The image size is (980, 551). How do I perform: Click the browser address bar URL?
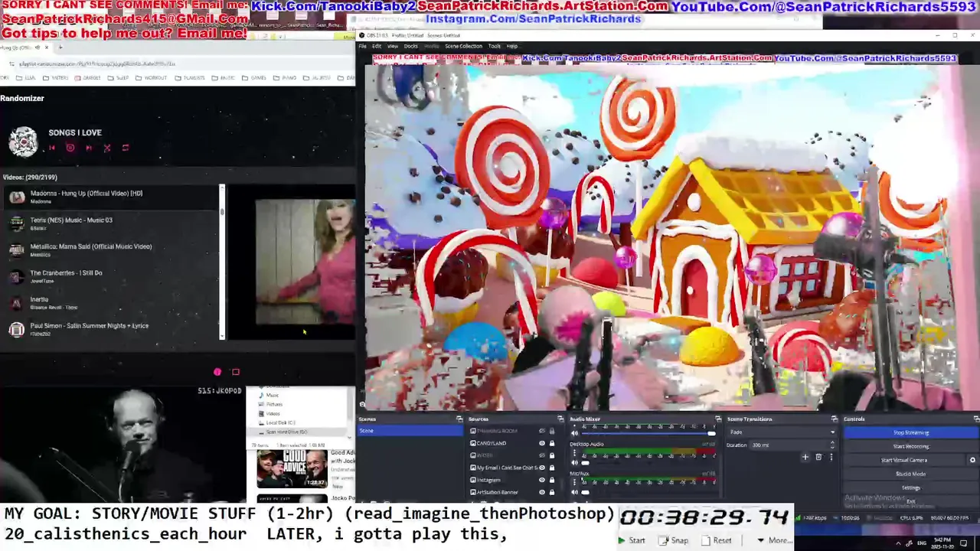point(97,64)
